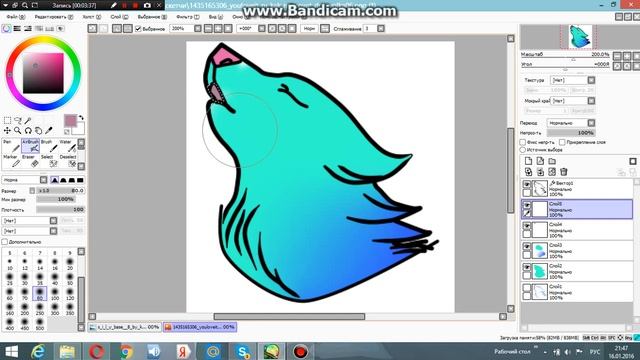The width and height of the screenshot is (640, 360).
Task: Open the Фильтр menu
Action: tap(188, 17)
